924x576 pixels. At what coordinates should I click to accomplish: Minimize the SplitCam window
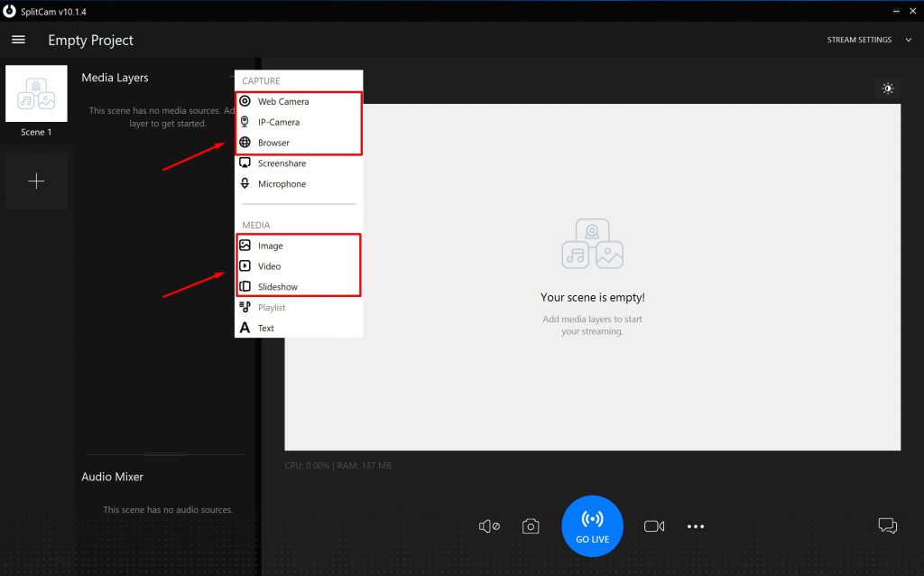click(896, 11)
